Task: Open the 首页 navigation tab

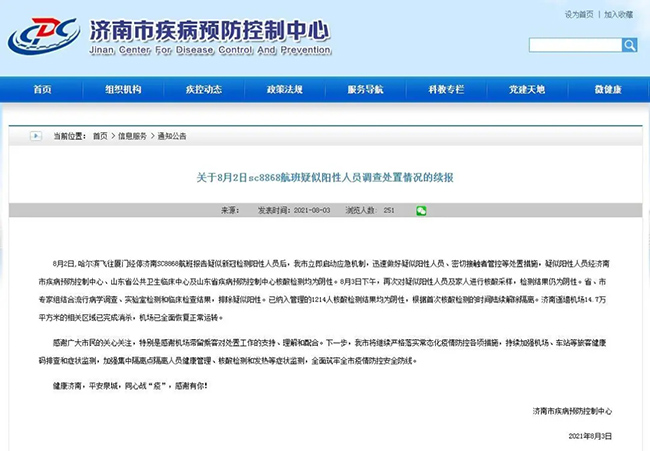Action: pyautogui.click(x=42, y=90)
